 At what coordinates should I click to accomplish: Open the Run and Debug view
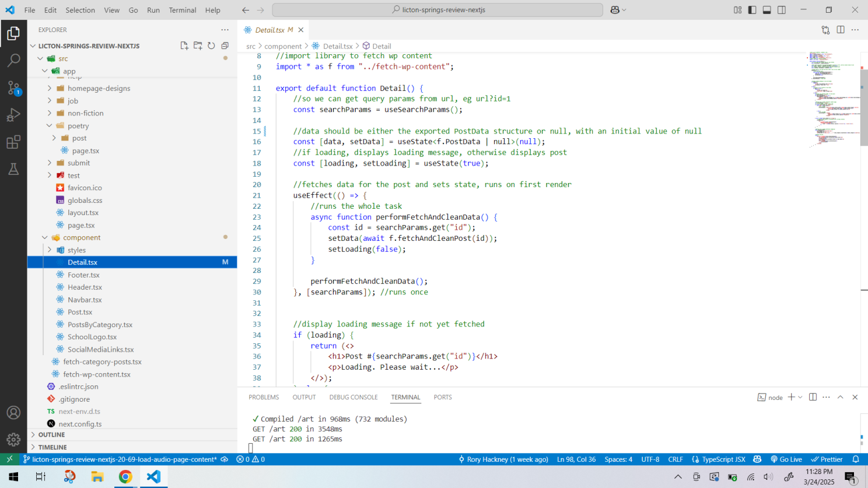click(x=13, y=115)
